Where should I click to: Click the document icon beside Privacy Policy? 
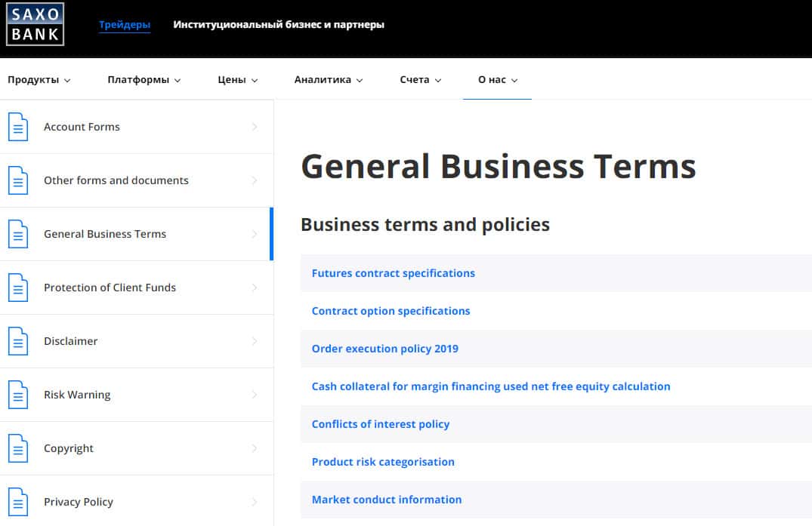click(x=18, y=502)
